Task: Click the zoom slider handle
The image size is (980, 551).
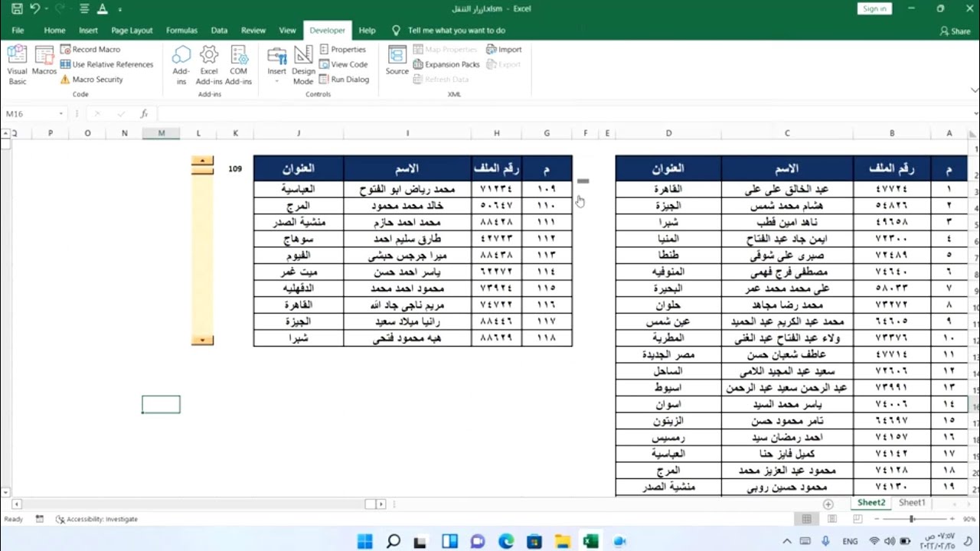Action: point(912,519)
